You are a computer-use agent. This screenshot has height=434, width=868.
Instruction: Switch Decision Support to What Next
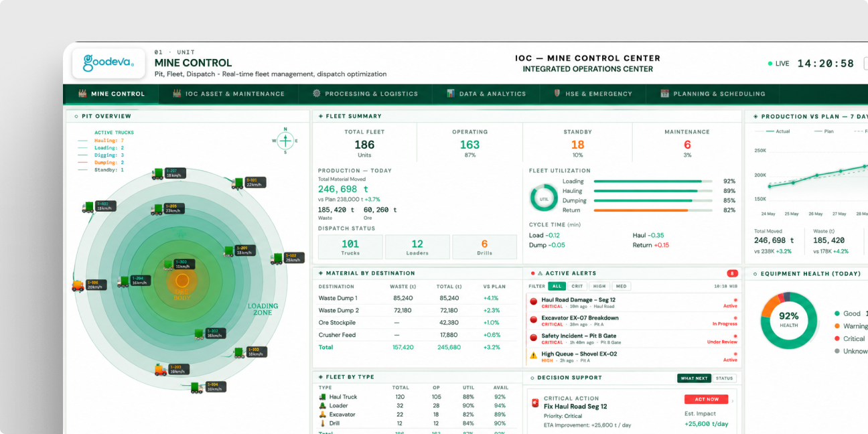click(x=694, y=378)
